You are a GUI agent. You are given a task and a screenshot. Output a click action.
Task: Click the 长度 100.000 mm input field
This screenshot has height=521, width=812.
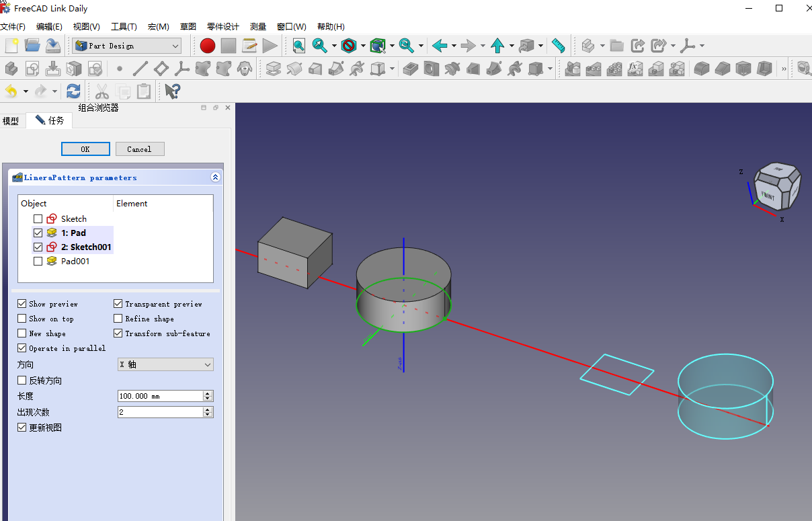160,396
